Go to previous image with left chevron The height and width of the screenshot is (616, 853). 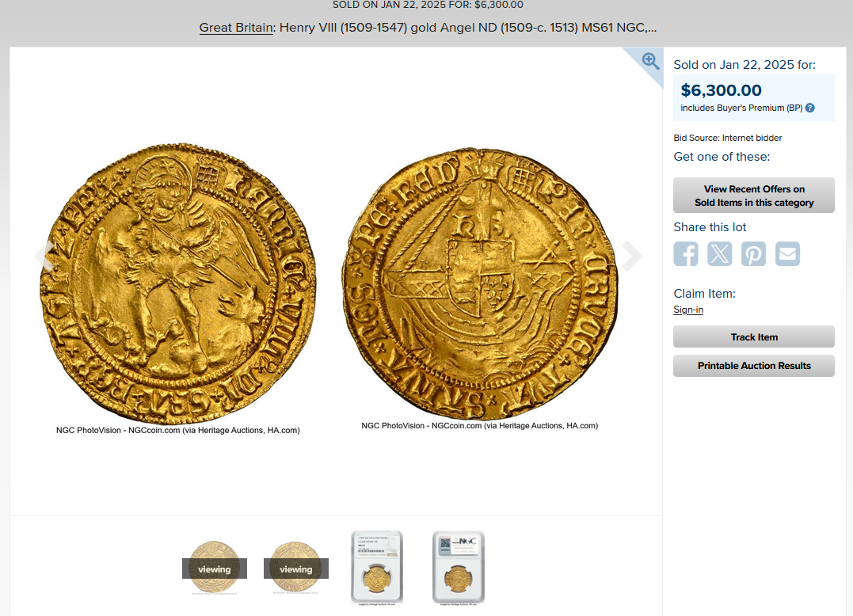(x=44, y=256)
